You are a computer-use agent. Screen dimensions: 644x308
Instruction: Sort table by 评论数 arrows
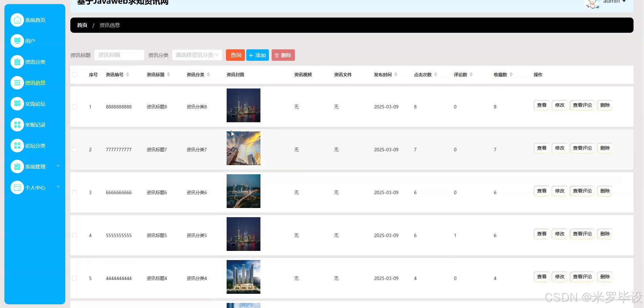pos(471,75)
